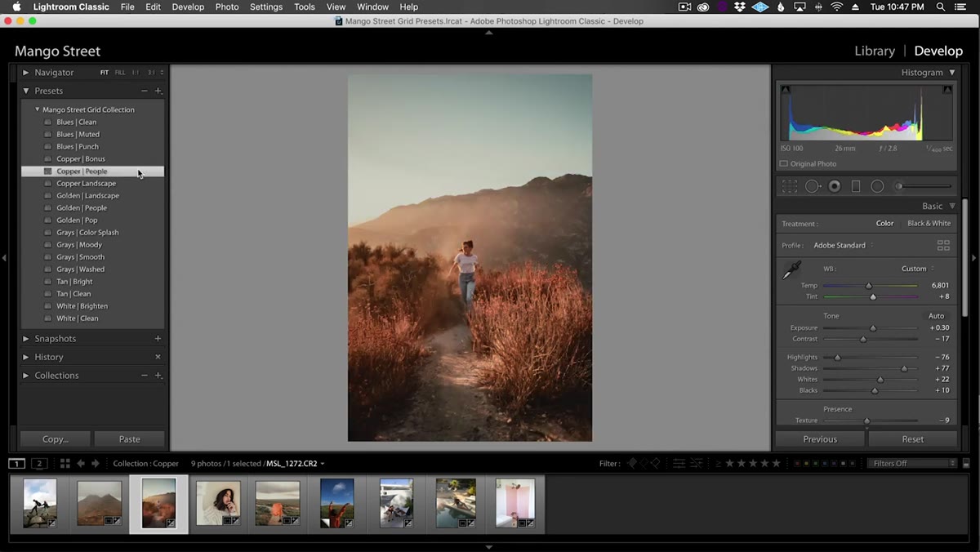This screenshot has height=552, width=980.
Task: Pick the White Balance eyedropper tool
Action: coord(791,270)
